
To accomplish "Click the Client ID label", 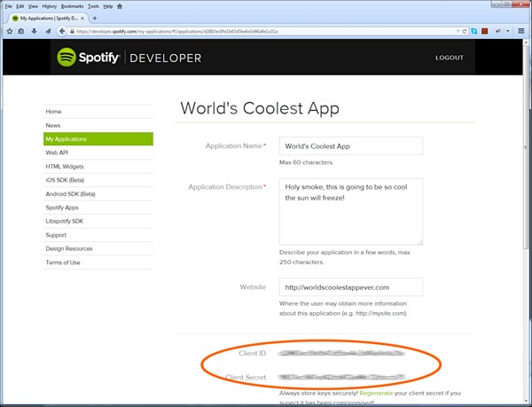I will 252,353.
